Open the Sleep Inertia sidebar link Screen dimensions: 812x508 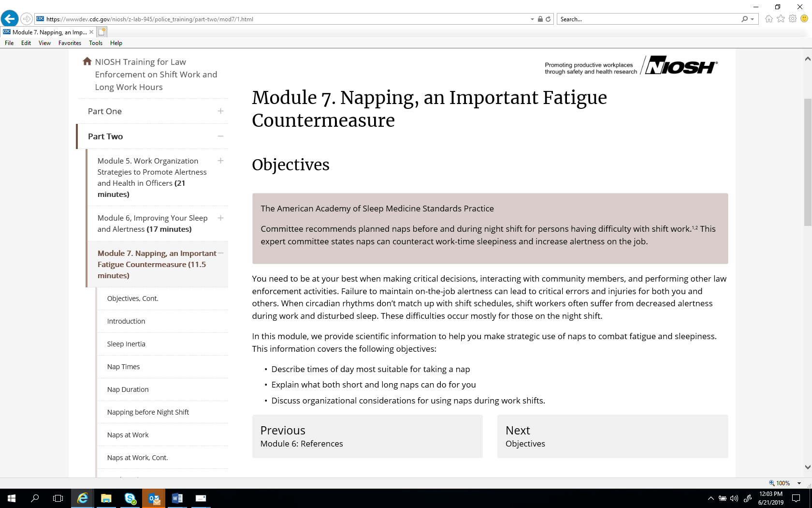click(x=126, y=344)
